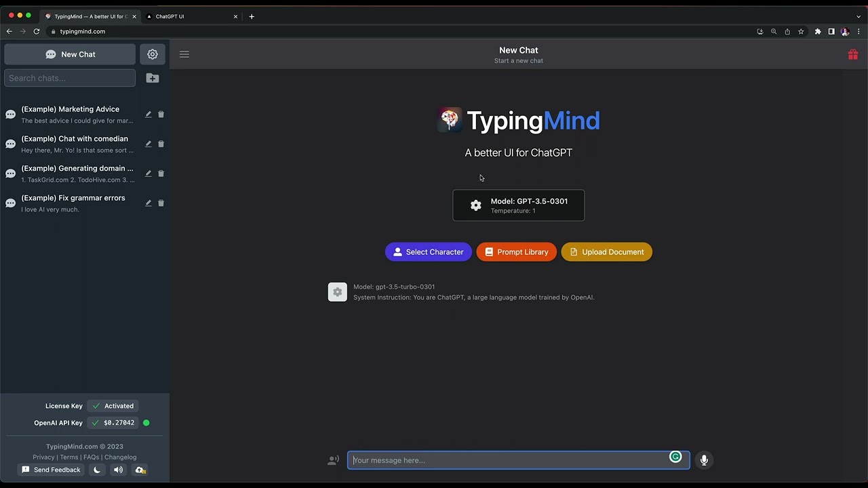868x488 pixels.
Task: Delete the Generating domain chat
Action: tap(161, 174)
